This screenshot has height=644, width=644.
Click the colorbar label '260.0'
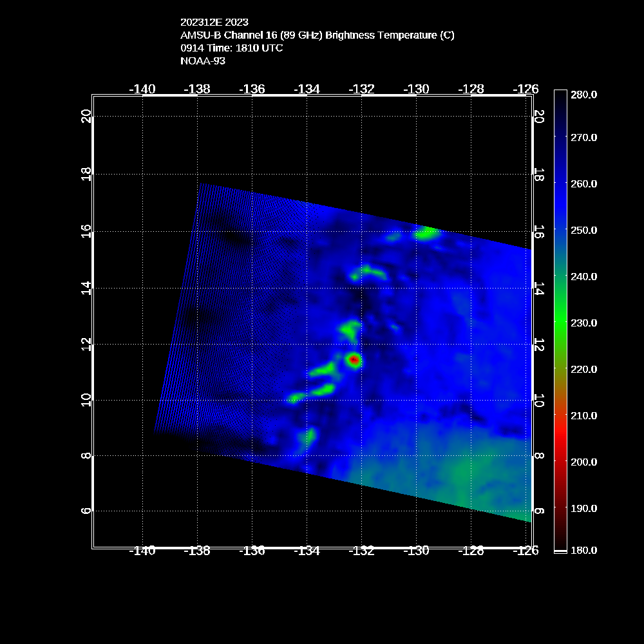(583, 184)
